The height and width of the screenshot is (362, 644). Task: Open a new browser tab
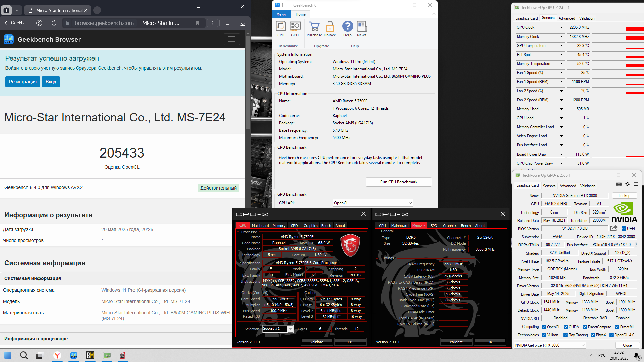point(97,10)
